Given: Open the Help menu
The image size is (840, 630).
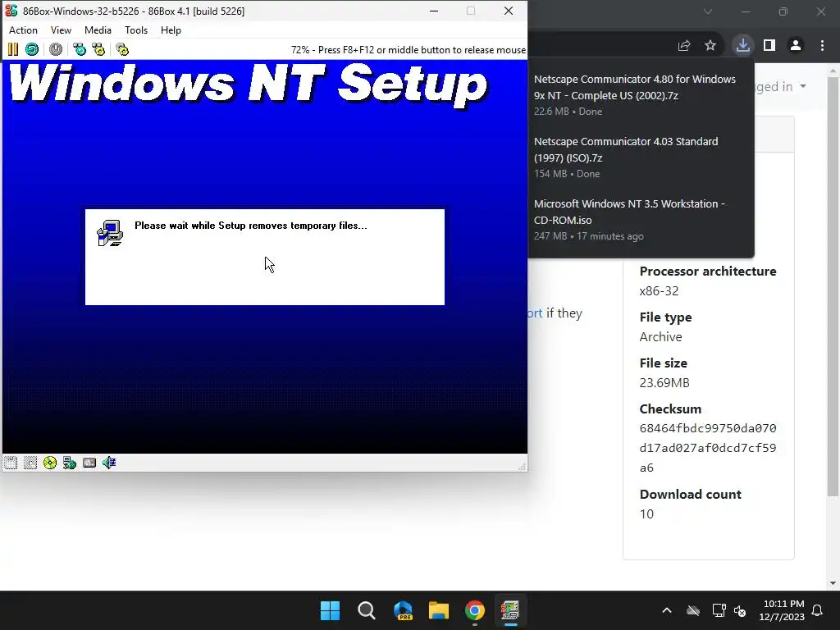Looking at the screenshot, I should [171, 30].
